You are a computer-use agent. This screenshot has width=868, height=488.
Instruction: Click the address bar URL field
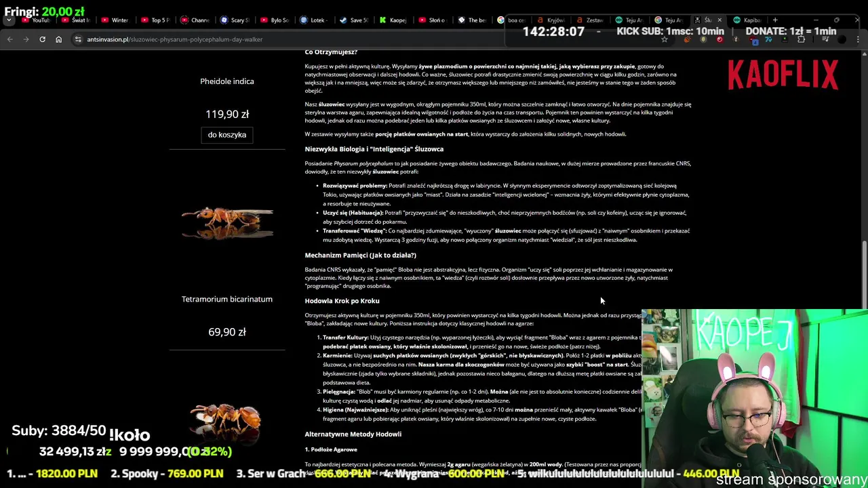[x=366, y=39]
